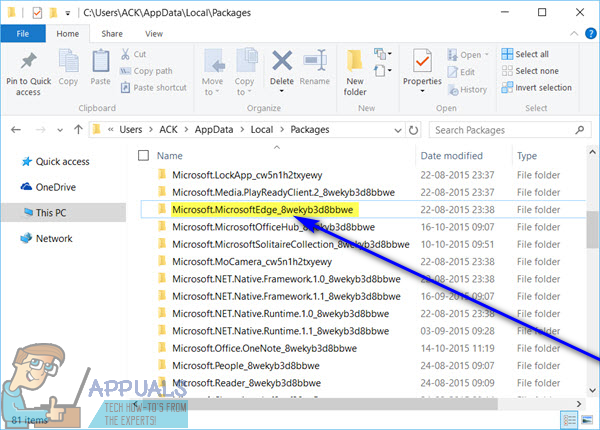Click the scroll down arrow of file list
Screen dimensions: 600x430
pyautogui.click(x=592, y=391)
